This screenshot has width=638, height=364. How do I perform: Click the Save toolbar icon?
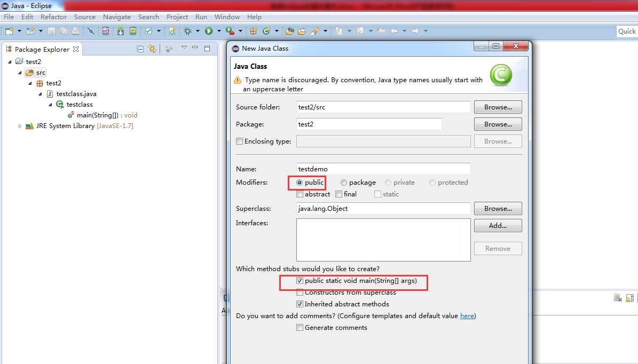pos(51,31)
